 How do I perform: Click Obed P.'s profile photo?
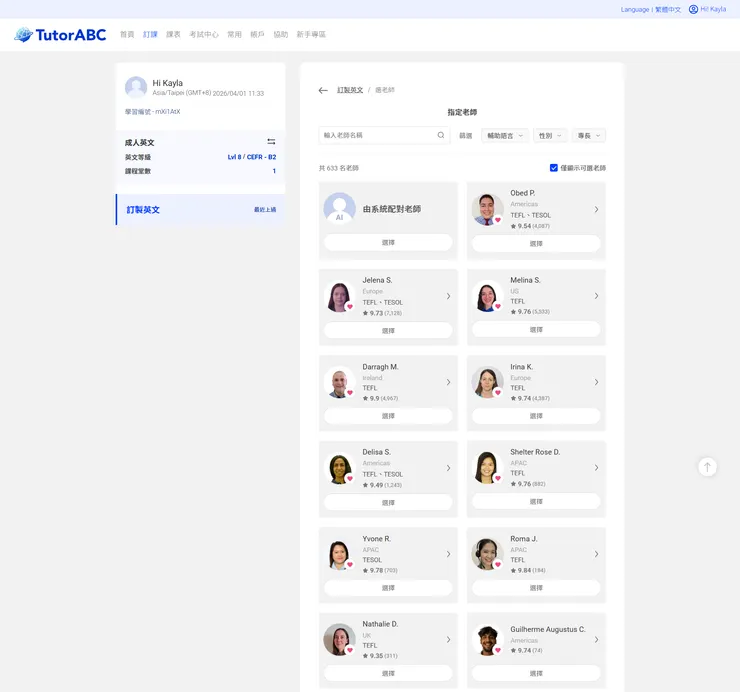pos(487,209)
